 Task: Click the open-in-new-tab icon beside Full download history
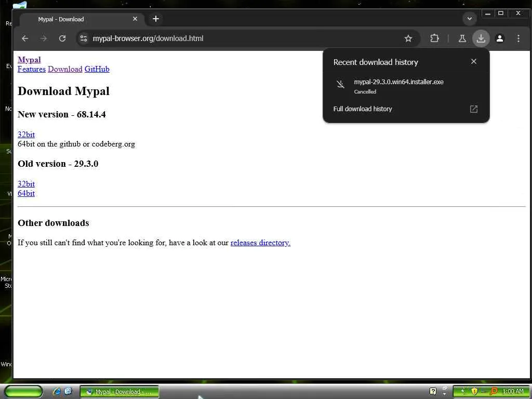474,109
